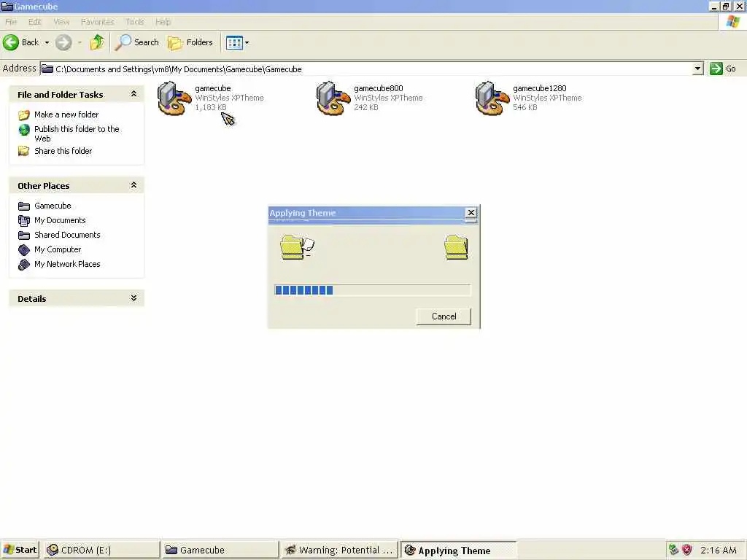Click the Windows flag logo icon
This screenshot has width=747, height=560.
[732, 22]
